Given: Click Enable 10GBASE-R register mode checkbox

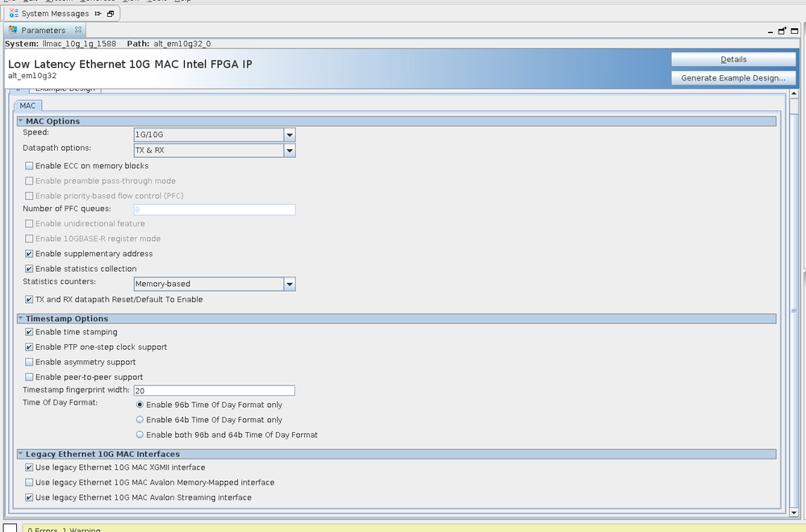Looking at the screenshot, I should (29, 239).
